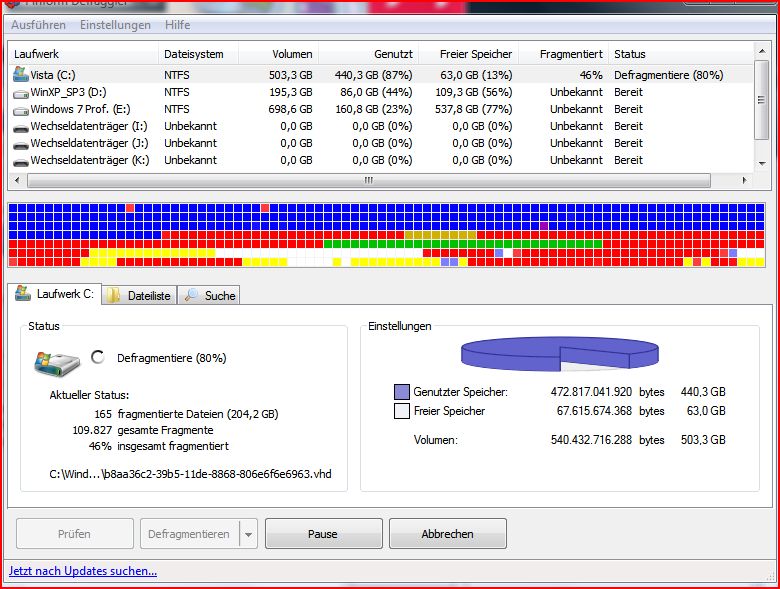Click the large drive icon in Status panel
780x589 pixels.
(x=57, y=364)
